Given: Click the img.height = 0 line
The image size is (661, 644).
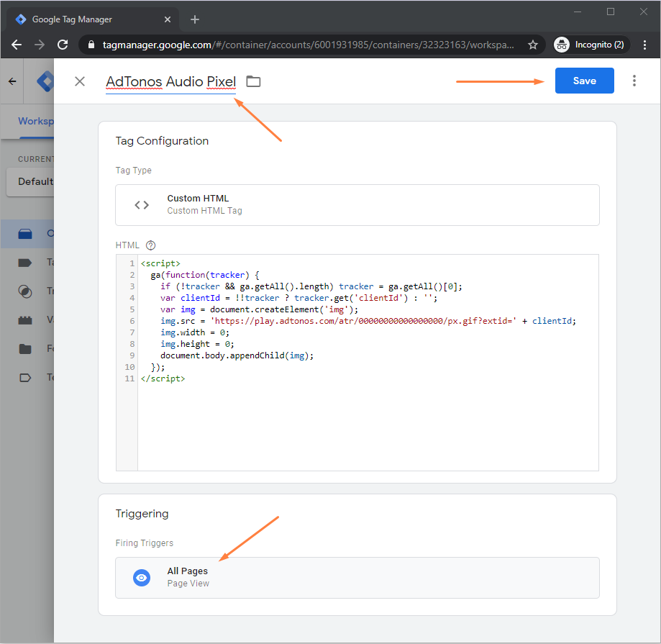Looking at the screenshot, I should coord(197,344).
